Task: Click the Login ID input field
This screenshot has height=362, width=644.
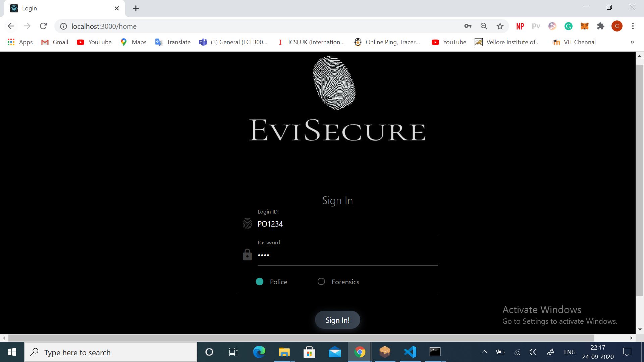Action: (347, 224)
